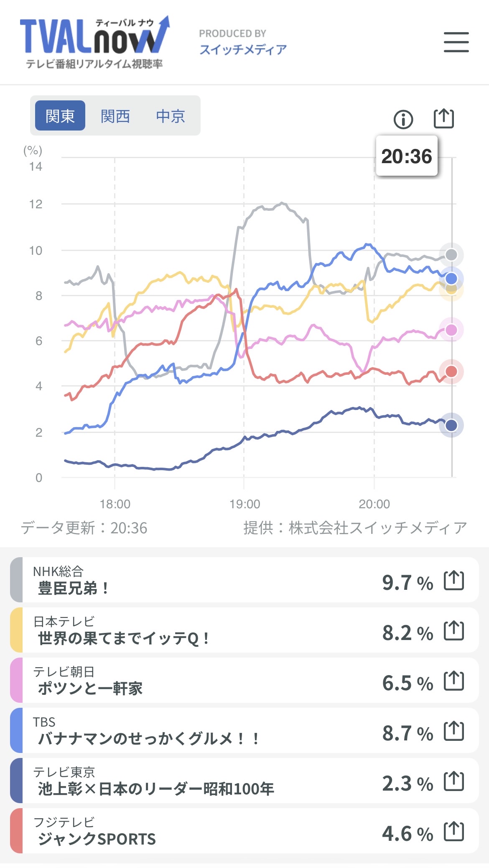Viewport: 489px width, 868px height.
Task: Click the chart info icon
Action: pyautogui.click(x=403, y=120)
